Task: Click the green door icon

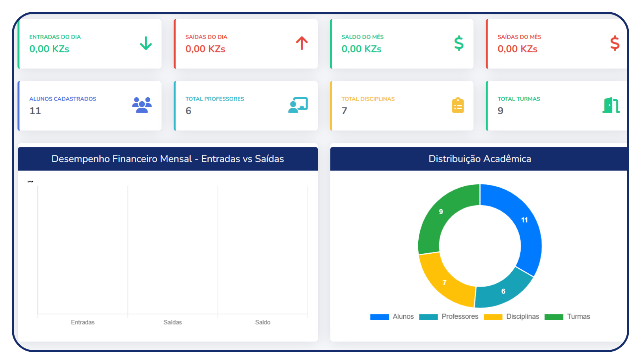Action: click(611, 105)
